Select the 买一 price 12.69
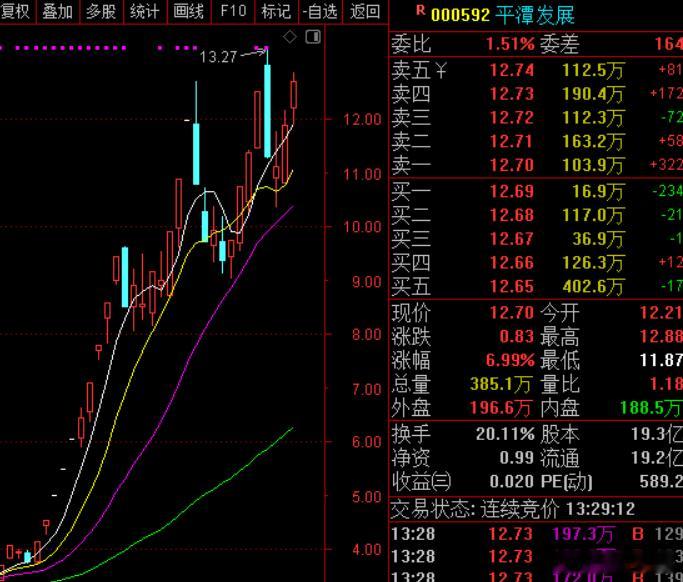Screen dimensions: 683x582 click(x=512, y=191)
